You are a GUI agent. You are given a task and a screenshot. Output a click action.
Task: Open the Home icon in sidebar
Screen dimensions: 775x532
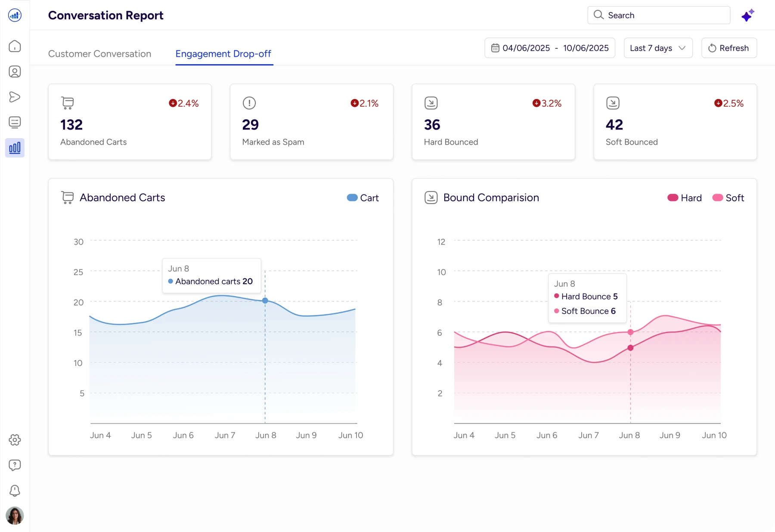15,46
